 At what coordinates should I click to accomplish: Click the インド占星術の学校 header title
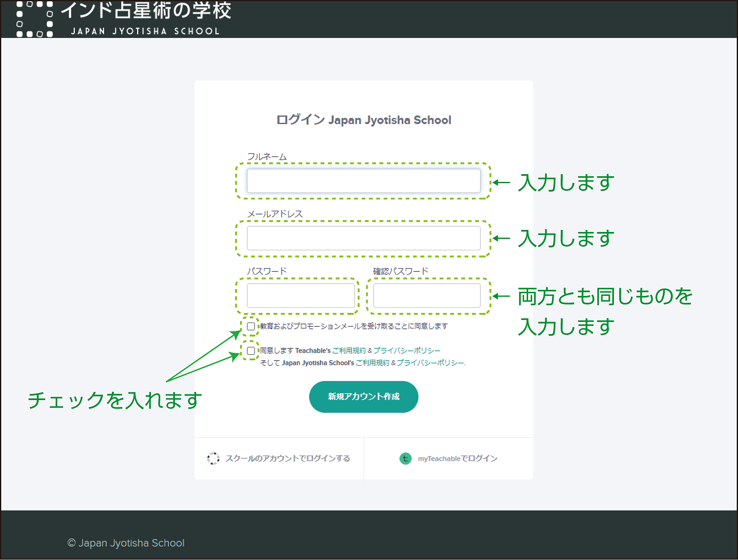(x=146, y=11)
